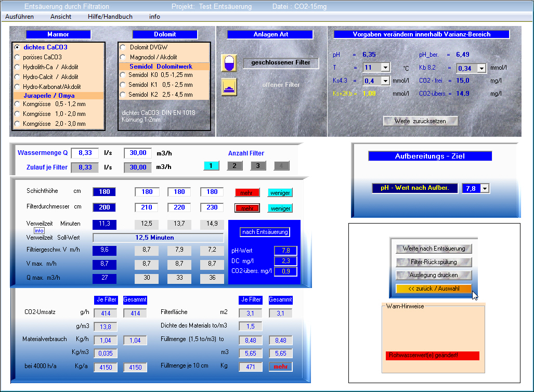This screenshot has width=534, height=392.
Task: Open the temperature T dropdown
Action: coord(385,68)
